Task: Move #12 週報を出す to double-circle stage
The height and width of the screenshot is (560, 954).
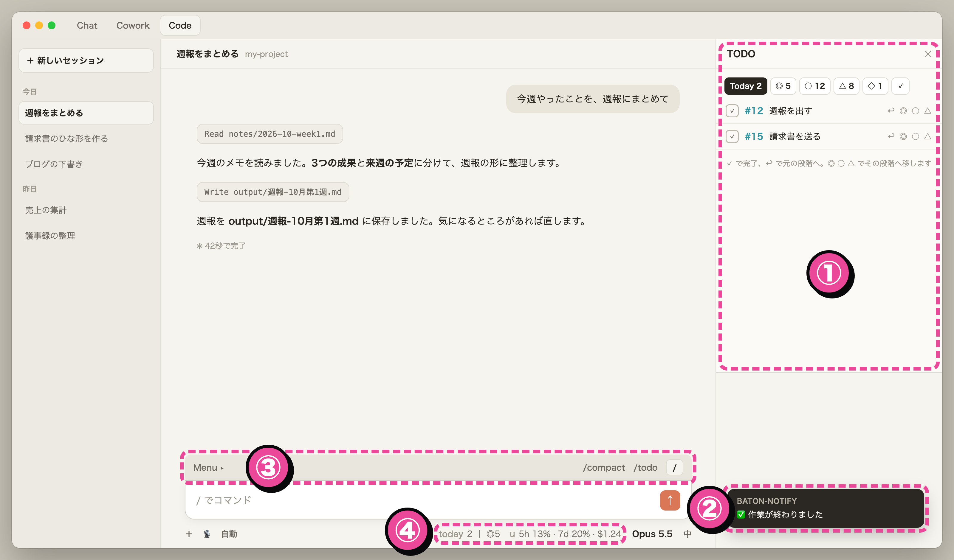Action: [x=903, y=111]
